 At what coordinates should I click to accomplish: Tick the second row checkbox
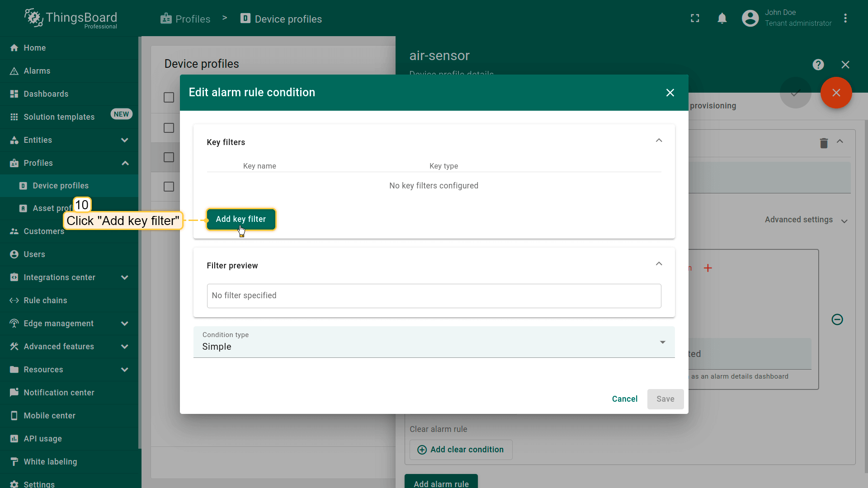(169, 157)
